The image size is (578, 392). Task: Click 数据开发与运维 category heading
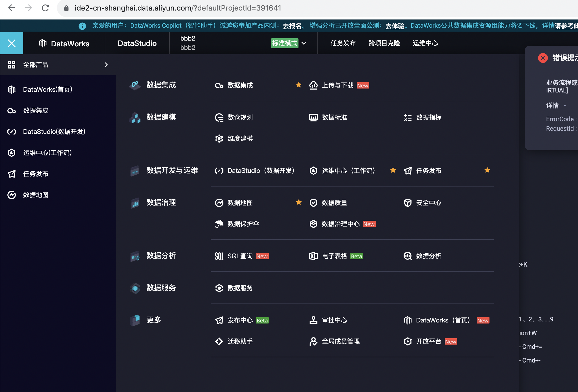tap(172, 170)
